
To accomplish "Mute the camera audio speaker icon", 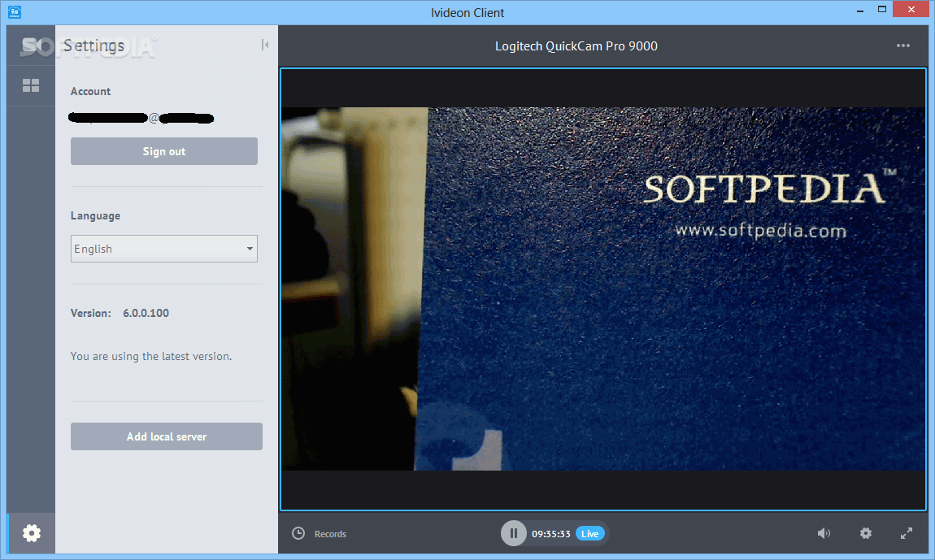I will click(824, 533).
